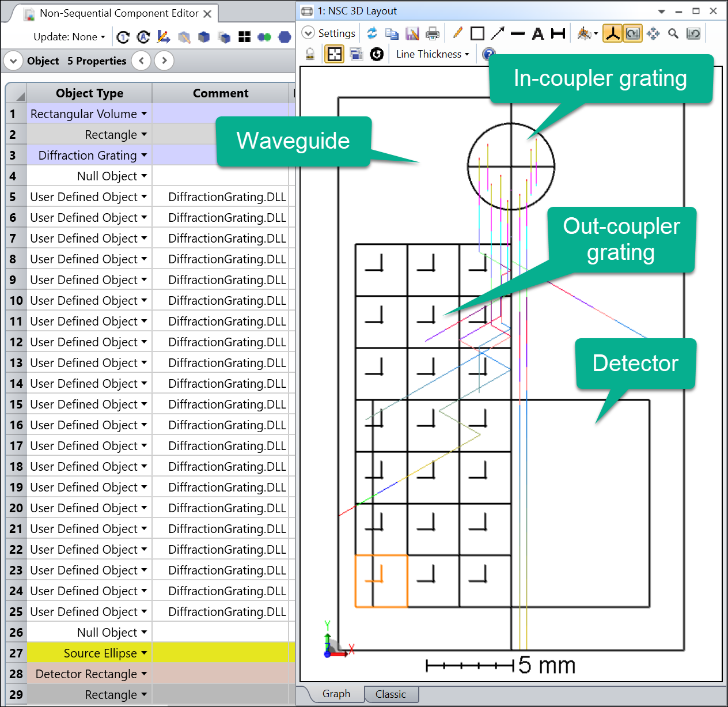Open the Source Ellipse object type dropdown
Screen dimensions: 728x707
pos(144,653)
